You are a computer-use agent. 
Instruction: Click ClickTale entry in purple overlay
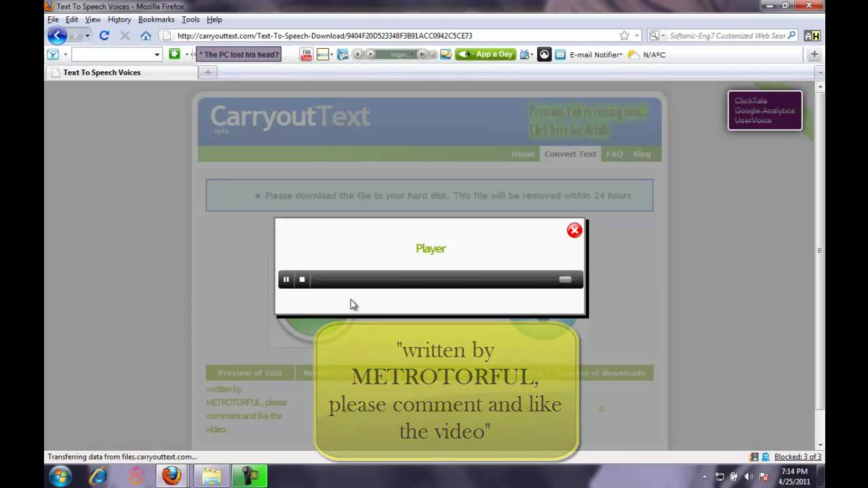[x=751, y=101]
